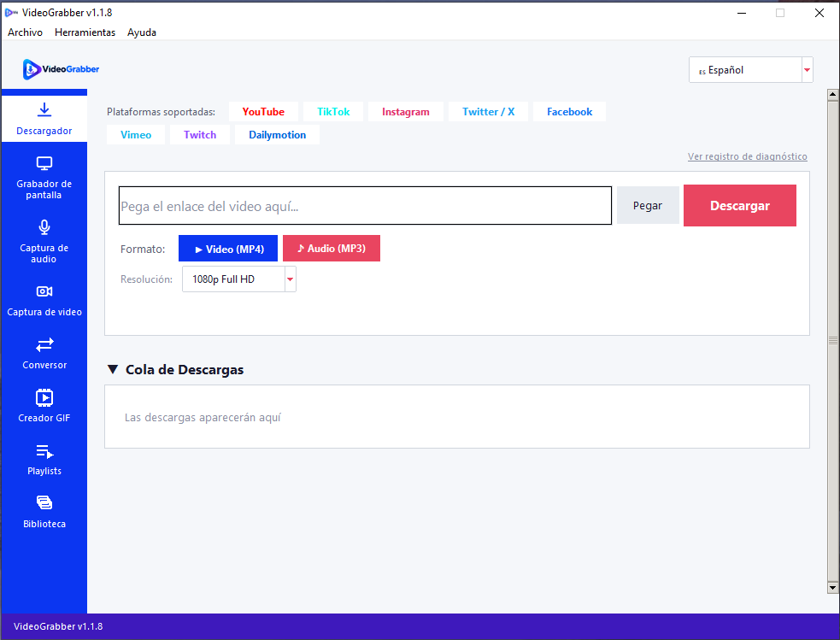Click the YouTube platform chip
This screenshot has width=840, height=640.
[263, 112]
